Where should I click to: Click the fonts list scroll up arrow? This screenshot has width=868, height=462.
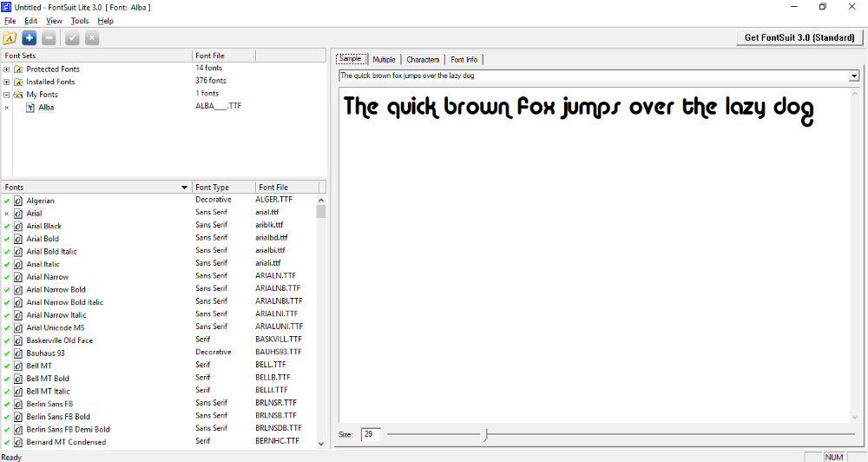[x=321, y=200]
